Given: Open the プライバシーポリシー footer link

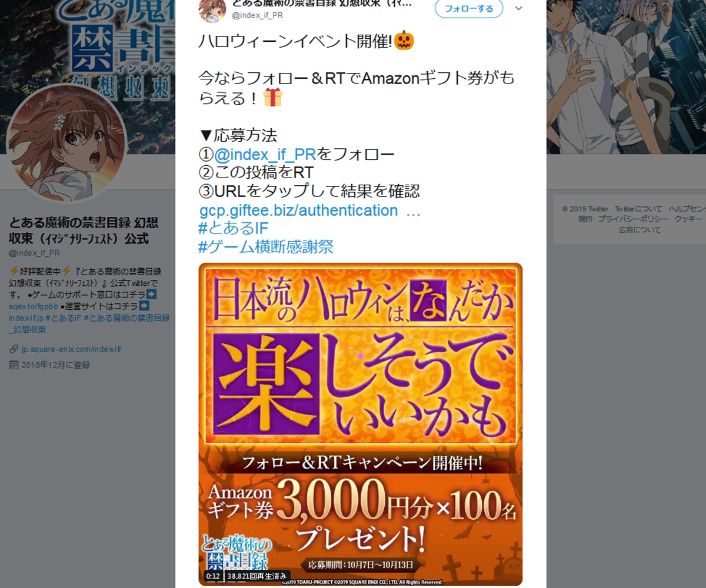Looking at the screenshot, I should pyautogui.click(x=632, y=219).
